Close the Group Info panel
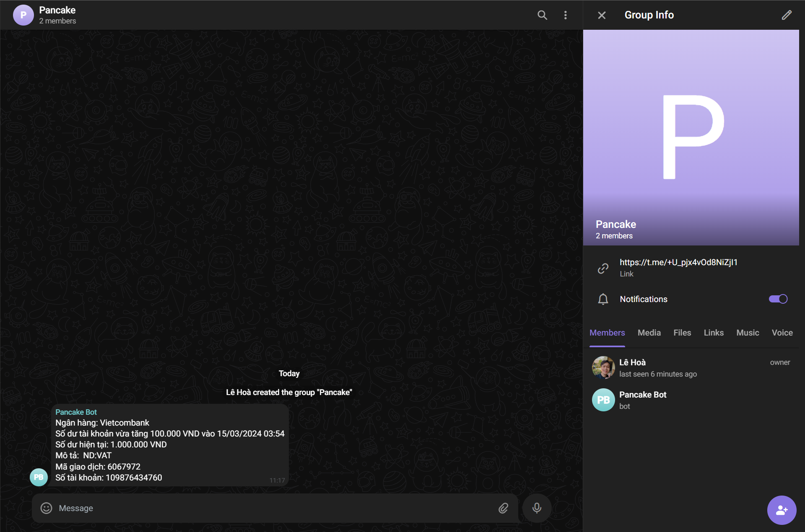This screenshot has height=532, width=805. [x=602, y=15]
